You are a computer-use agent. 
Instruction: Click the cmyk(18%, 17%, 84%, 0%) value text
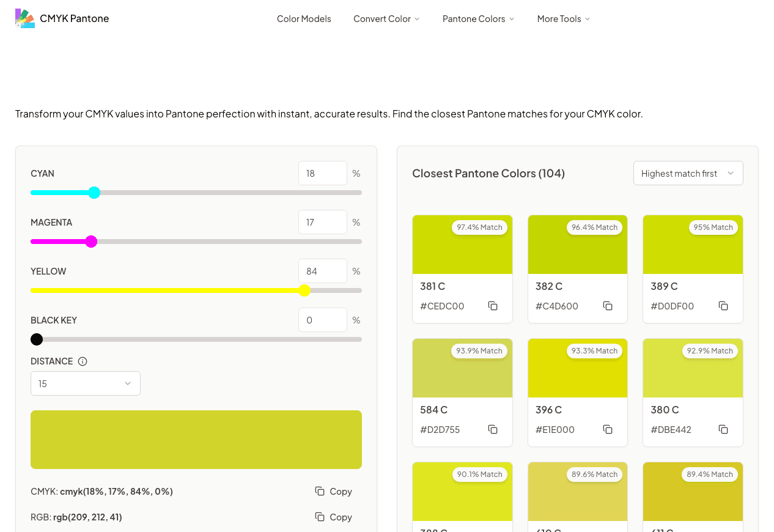[x=116, y=492]
